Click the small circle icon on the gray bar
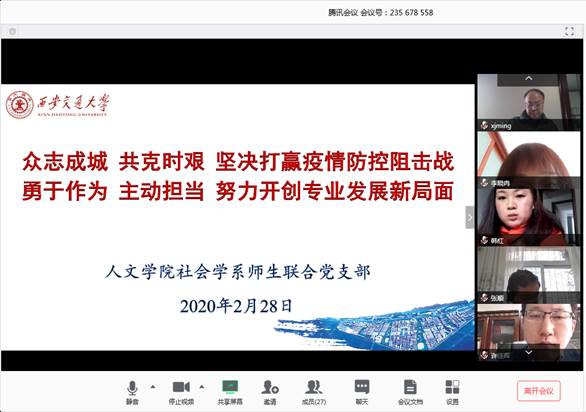Image resolution: width=586 pixels, height=412 pixels. (12, 31)
